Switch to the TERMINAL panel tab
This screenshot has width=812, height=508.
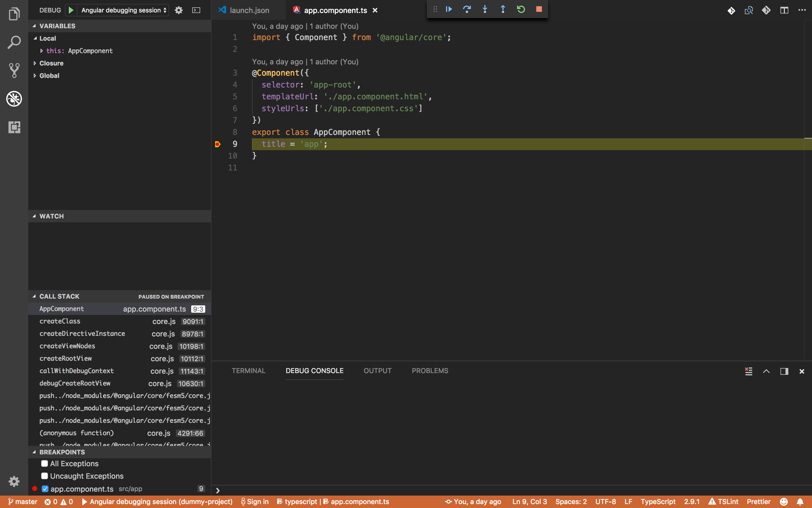pyautogui.click(x=248, y=371)
